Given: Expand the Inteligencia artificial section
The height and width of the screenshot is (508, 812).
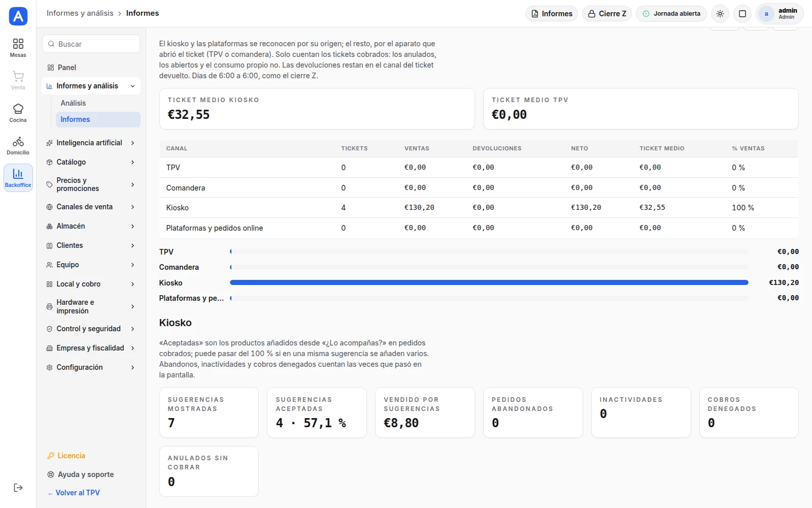Looking at the screenshot, I should [x=91, y=143].
